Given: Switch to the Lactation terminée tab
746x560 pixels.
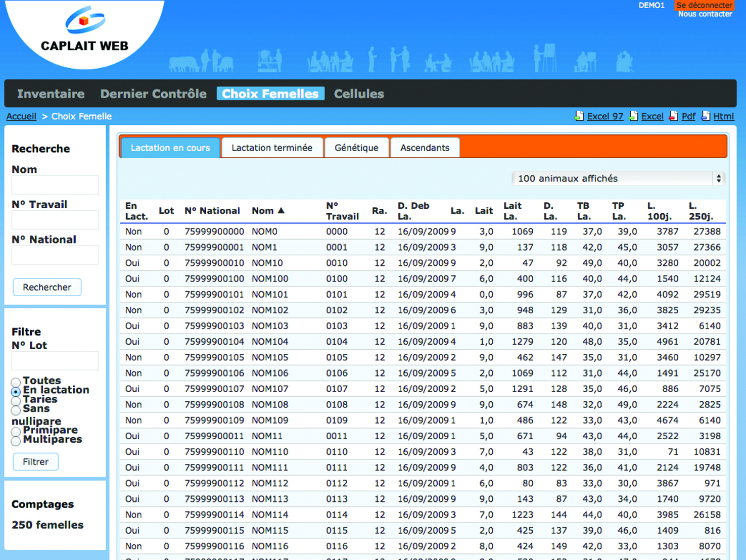Looking at the screenshot, I should 272,148.
